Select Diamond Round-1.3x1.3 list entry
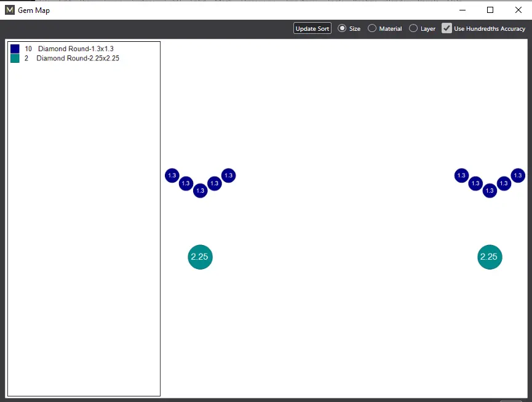 coord(75,49)
